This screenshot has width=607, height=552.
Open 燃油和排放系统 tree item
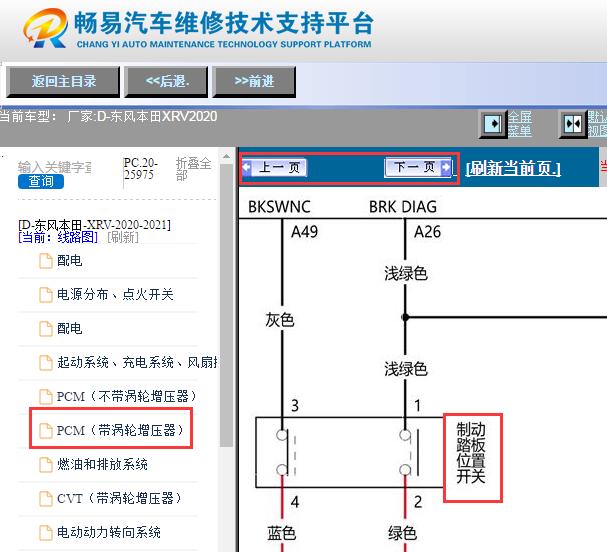[102, 464]
